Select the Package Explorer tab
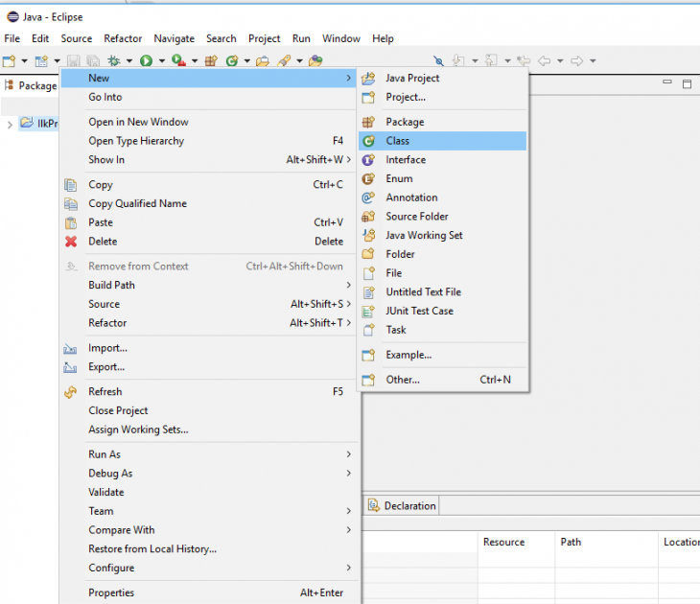 tap(32, 85)
